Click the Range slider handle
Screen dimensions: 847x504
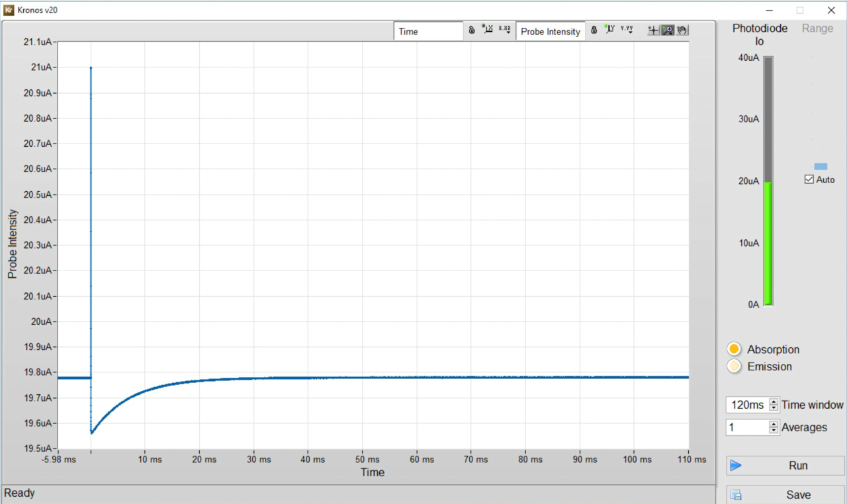click(821, 166)
